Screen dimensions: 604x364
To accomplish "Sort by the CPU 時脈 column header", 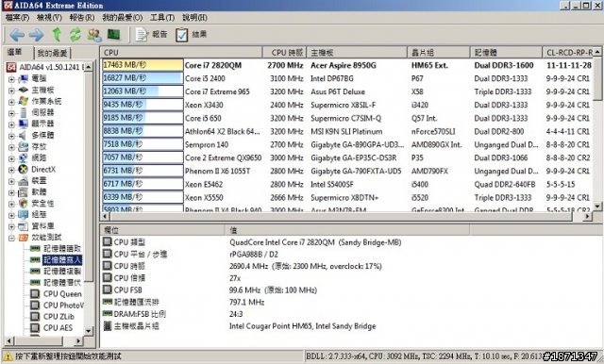I will click(x=286, y=52).
